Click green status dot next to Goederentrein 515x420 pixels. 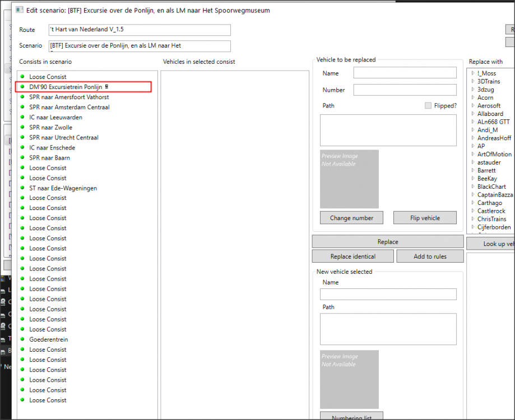[x=22, y=339]
